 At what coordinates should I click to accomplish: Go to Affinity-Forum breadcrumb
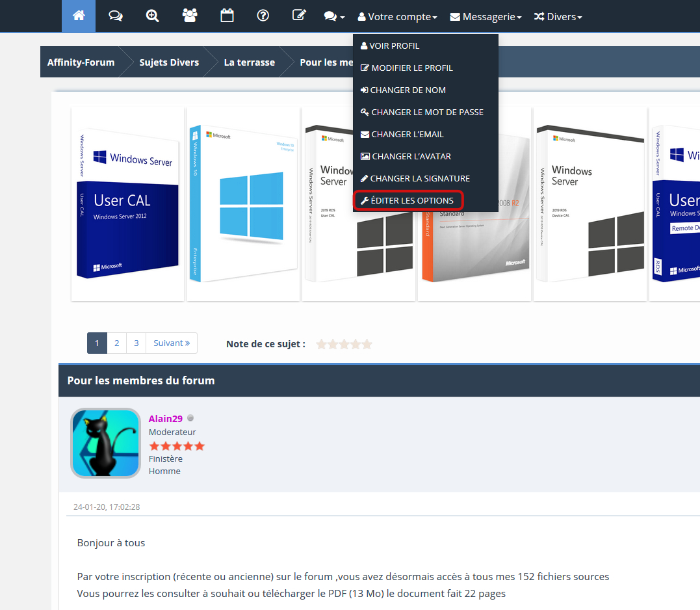point(81,62)
